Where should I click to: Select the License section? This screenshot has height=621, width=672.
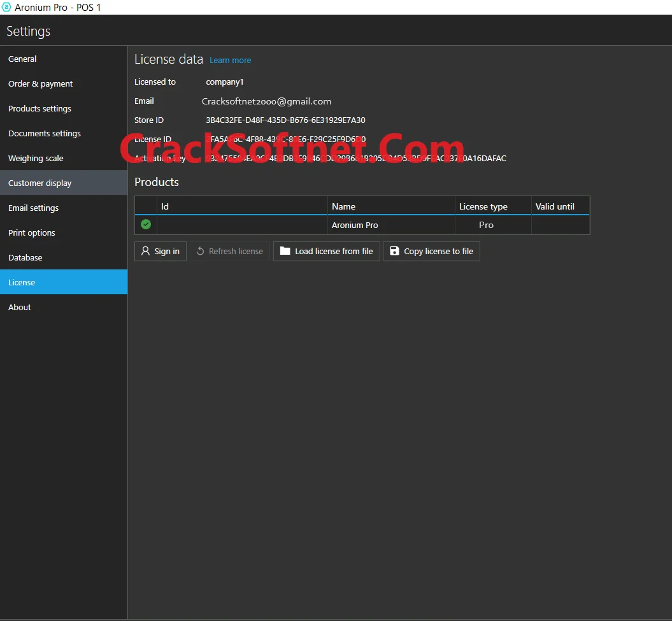[64, 282]
